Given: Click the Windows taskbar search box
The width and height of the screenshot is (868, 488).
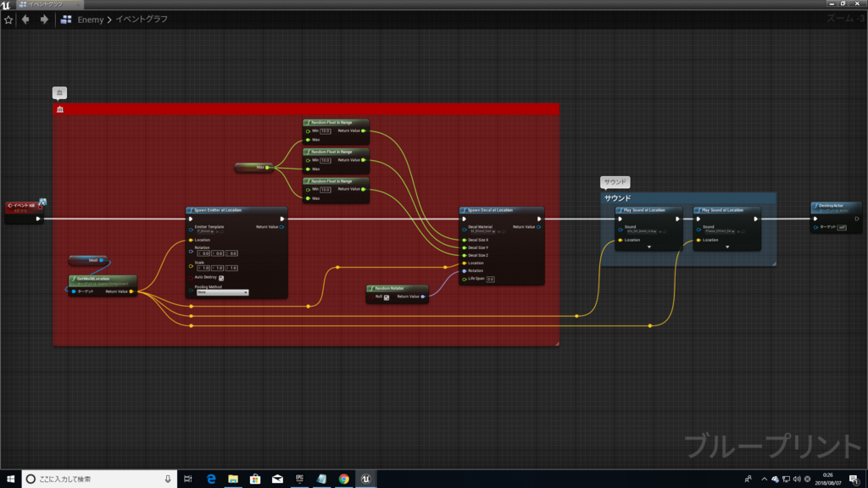Looking at the screenshot, I should pyautogui.click(x=100, y=480).
